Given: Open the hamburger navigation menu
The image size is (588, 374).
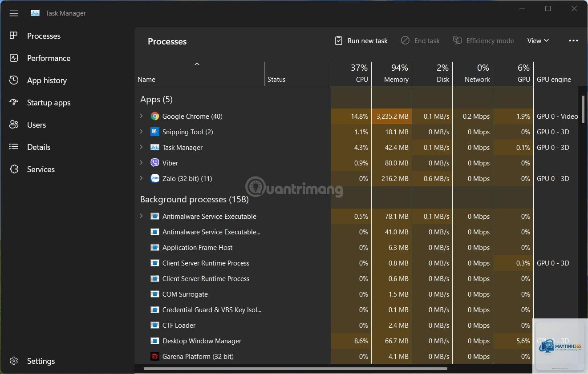Looking at the screenshot, I should coord(14,13).
